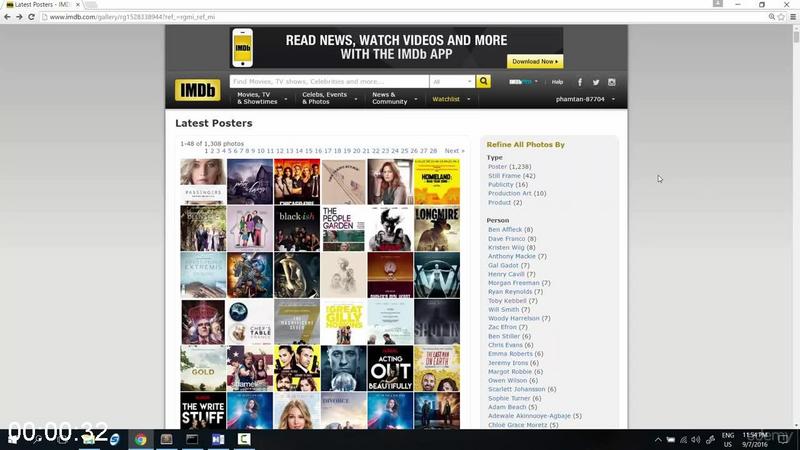Filter photos by Publicity (16)
The image size is (800, 450).
tap(508, 185)
